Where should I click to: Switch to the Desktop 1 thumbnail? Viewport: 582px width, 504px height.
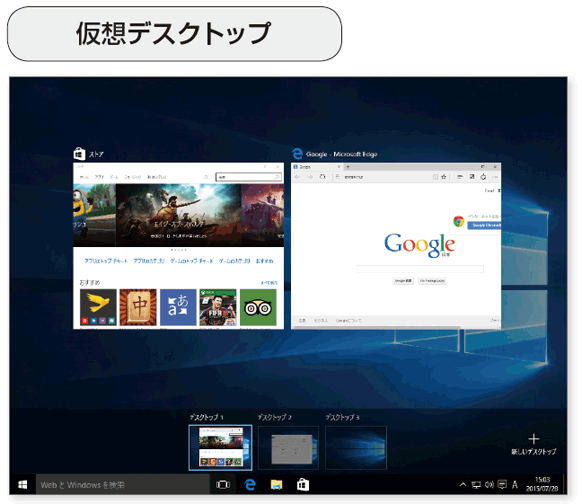pos(220,448)
